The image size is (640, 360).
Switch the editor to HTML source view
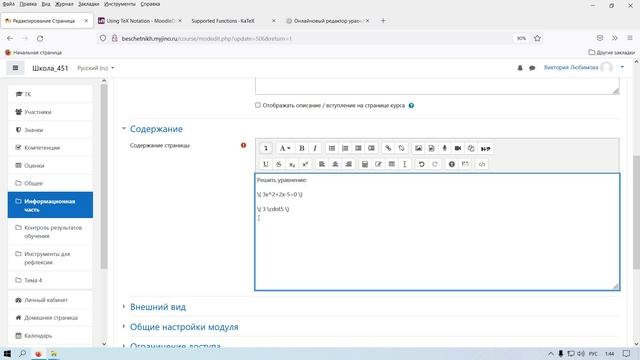(x=482, y=164)
